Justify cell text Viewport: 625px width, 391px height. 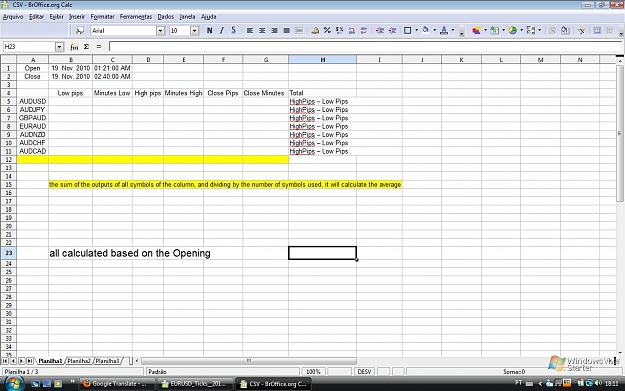coord(286,30)
